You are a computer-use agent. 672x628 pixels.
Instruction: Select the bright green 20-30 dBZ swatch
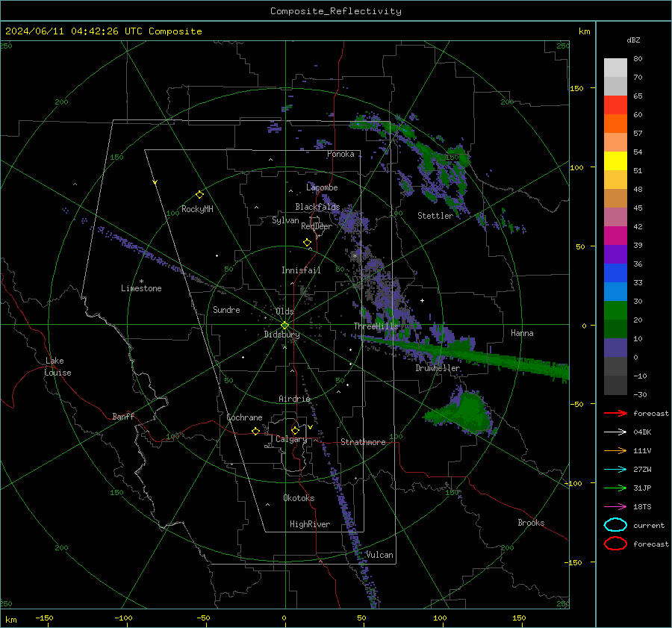(x=615, y=311)
